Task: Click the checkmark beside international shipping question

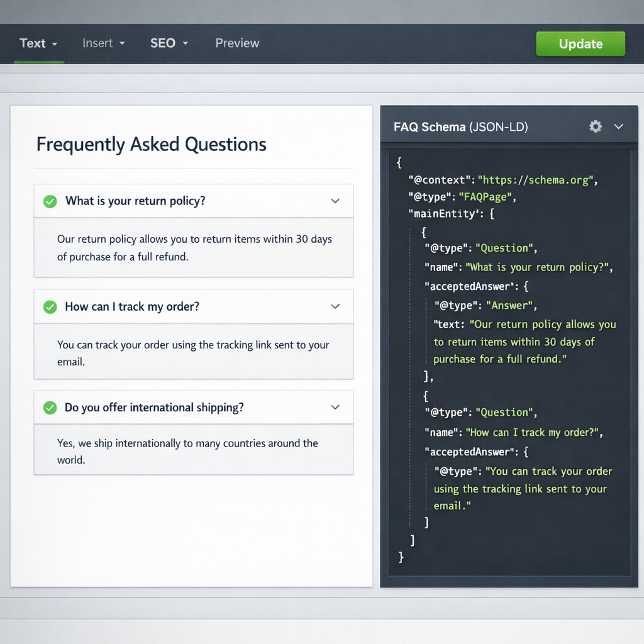Action: [x=50, y=407]
